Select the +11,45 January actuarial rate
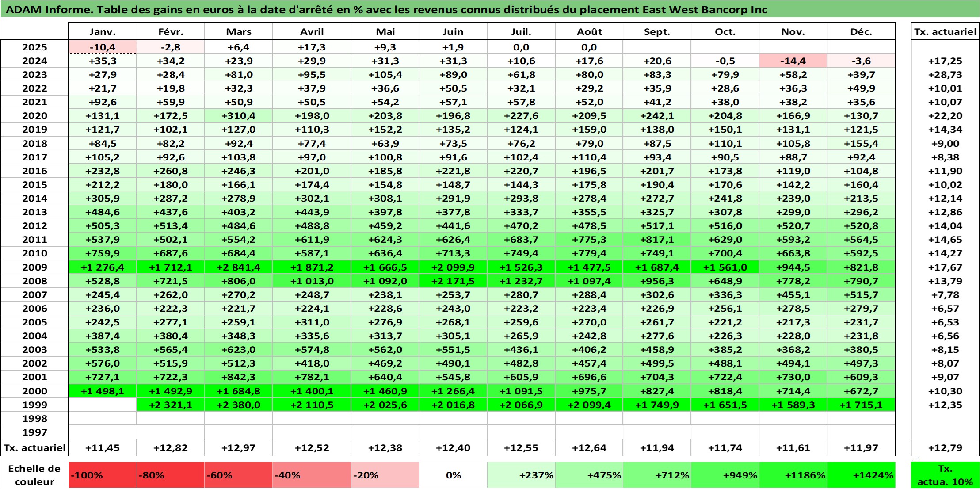Screen dimensions: 980x489 103,448
